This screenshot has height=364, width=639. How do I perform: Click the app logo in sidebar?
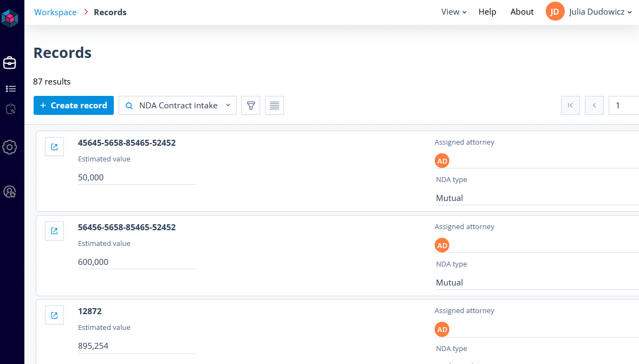[x=10, y=18]
